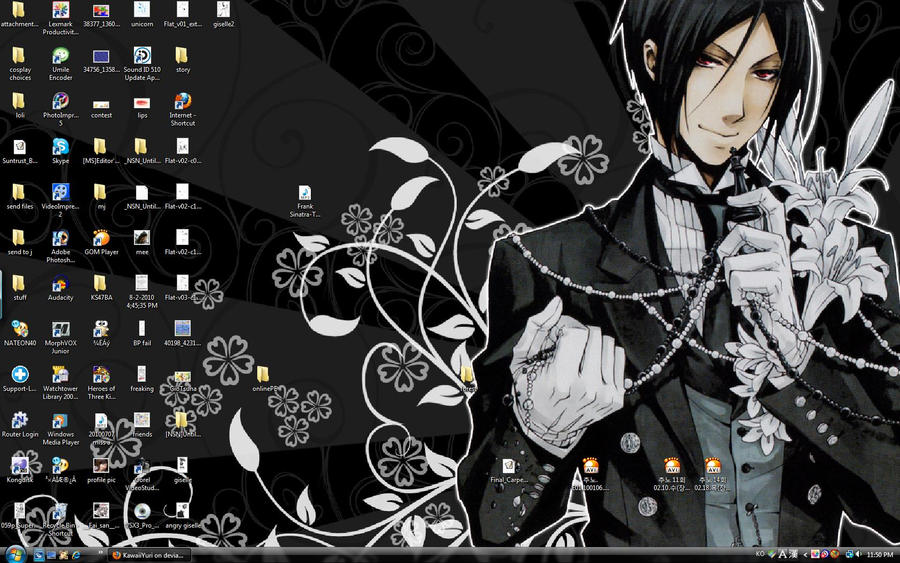The image size is (900, 563).
Task: Open the story folder
Action: (183, 60)
